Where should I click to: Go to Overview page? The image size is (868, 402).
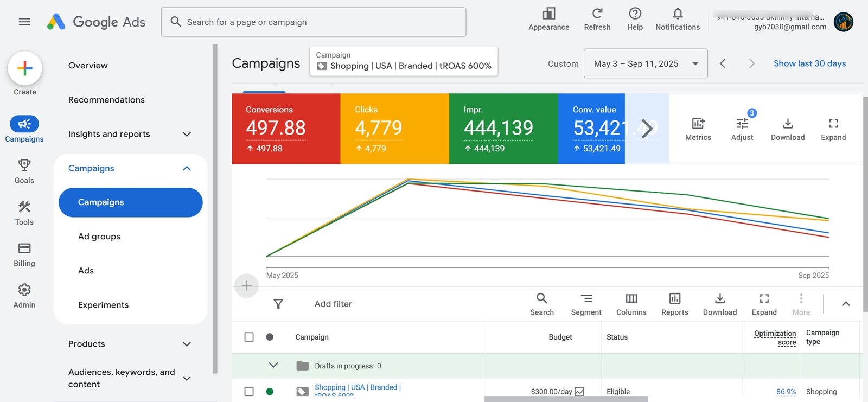88,66
